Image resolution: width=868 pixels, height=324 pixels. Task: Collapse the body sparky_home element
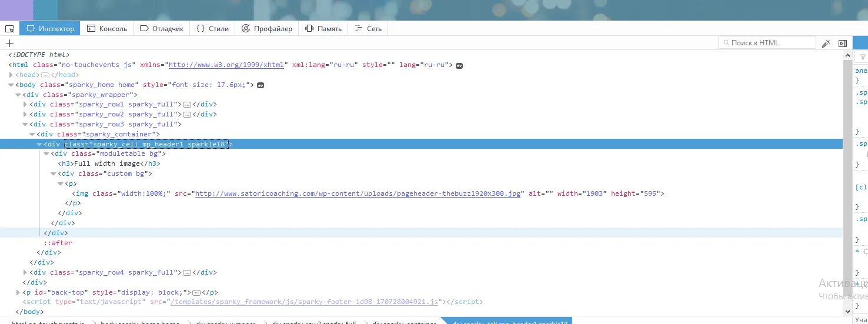click(11, 85)
